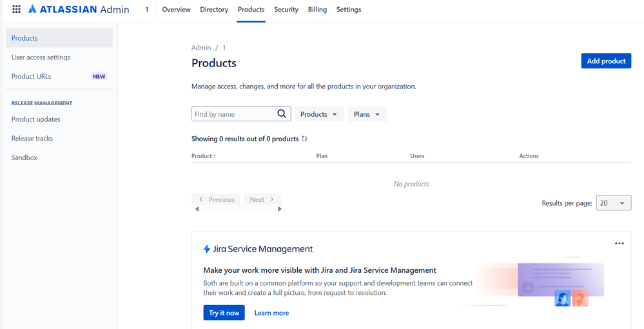
Task: Open the three-dot menu on Jira card
Action: (x=620, y=243)
